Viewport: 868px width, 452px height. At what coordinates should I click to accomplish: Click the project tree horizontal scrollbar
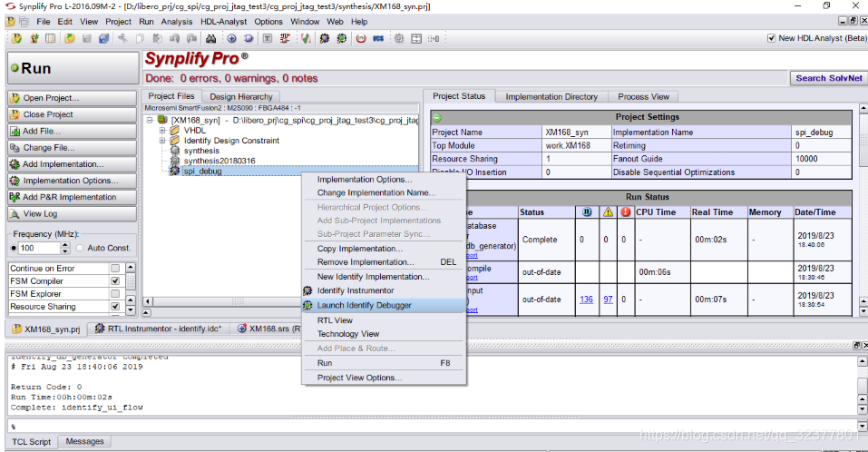(x=238, y=301)
